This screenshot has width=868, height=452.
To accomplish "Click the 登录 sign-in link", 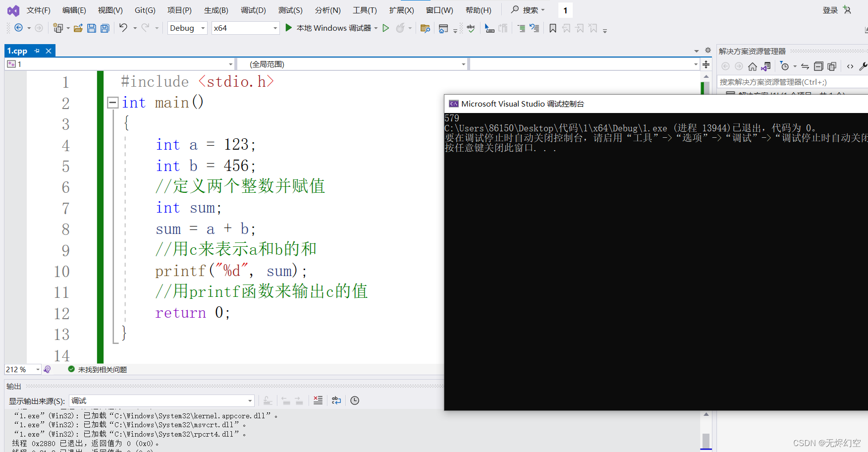I will point(830,10).
